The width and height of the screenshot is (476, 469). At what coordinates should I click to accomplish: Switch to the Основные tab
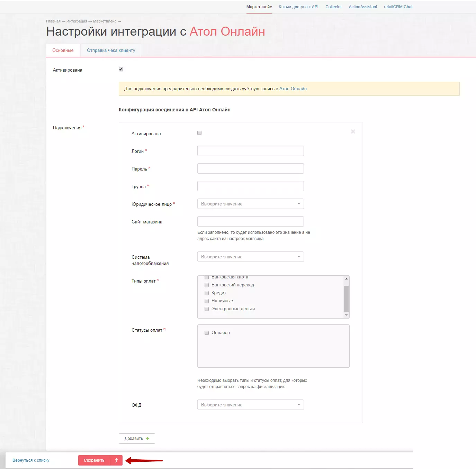pos(63,50)
